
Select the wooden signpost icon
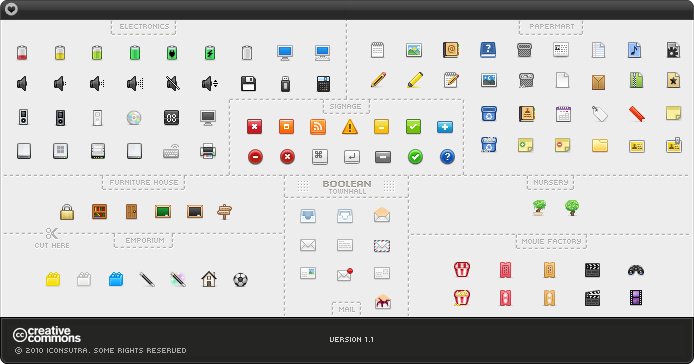coord(224,212)
